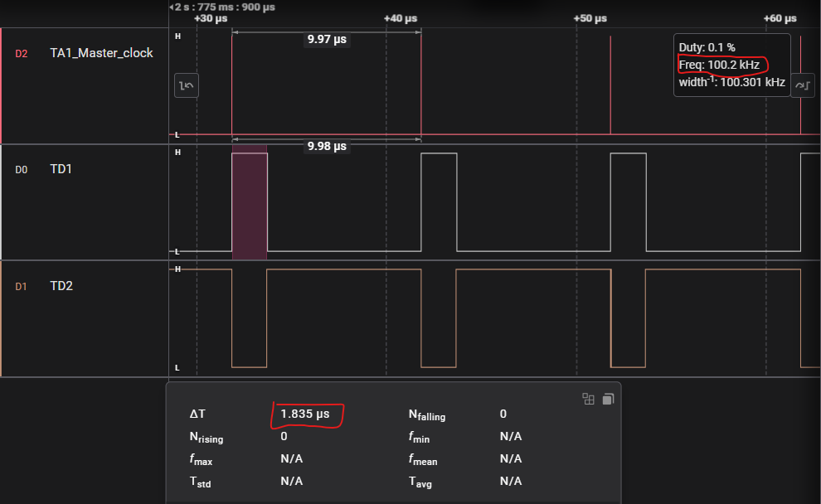The image size is (821, 504).
Task: Click the D0 channel index
Action: coord(21,170)
